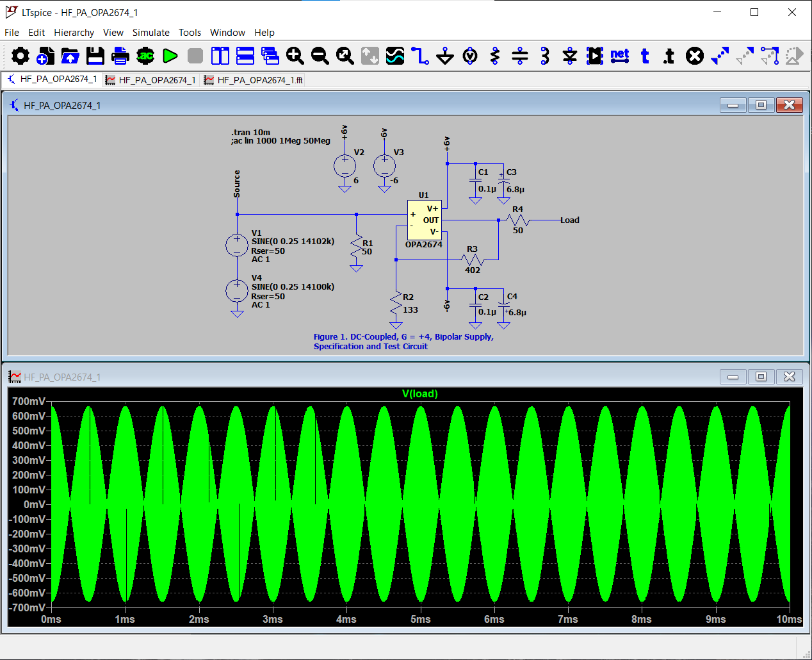Tile windows horizontally using the toolbar icon
Viewport: 812px width, 660px height.
pos(245,56)
